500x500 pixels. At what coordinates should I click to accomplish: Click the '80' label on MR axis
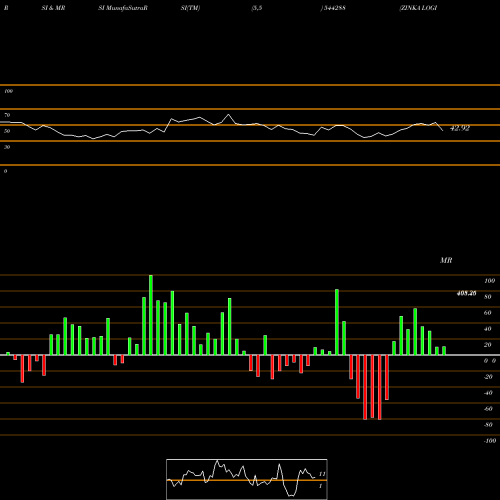coord(488,297)
